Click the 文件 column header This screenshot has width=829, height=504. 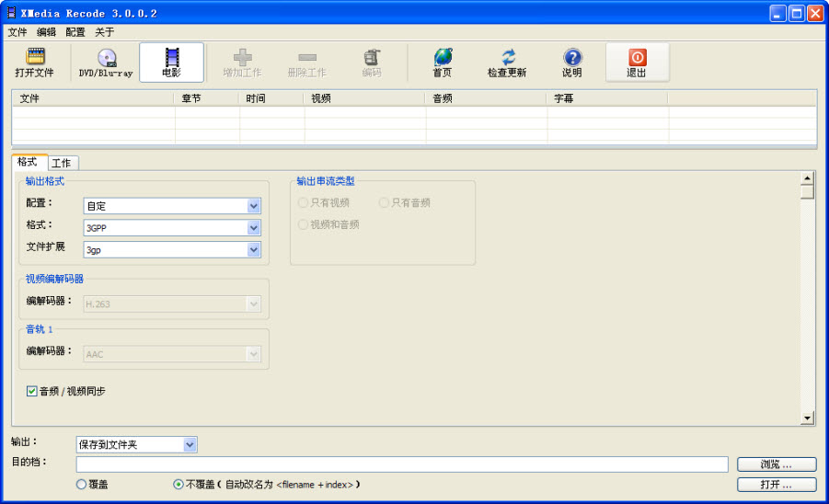pos(93,98)
